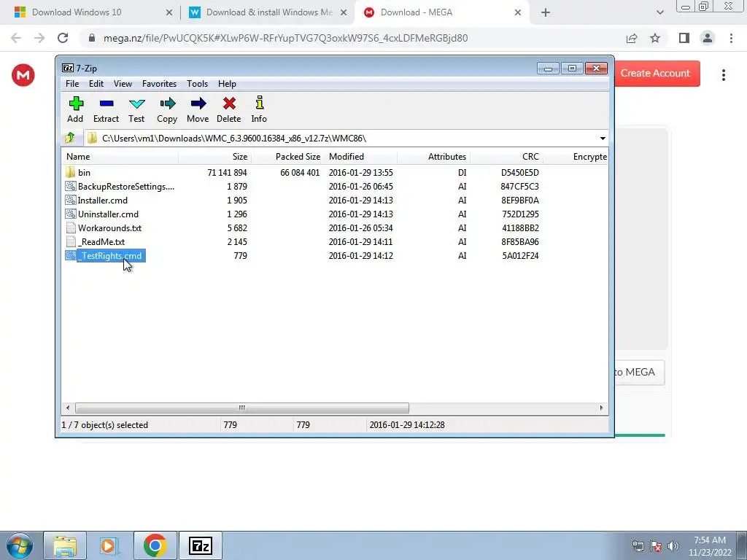
Task: Close the Download Windows 10 tab
Action: [x=169, y=12]
